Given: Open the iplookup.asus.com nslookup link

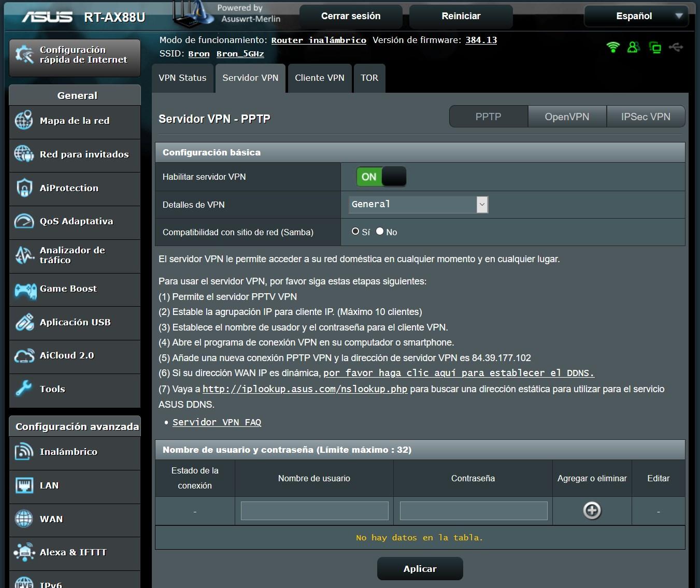Looking at the screenshot, I should tap(305, 389).
